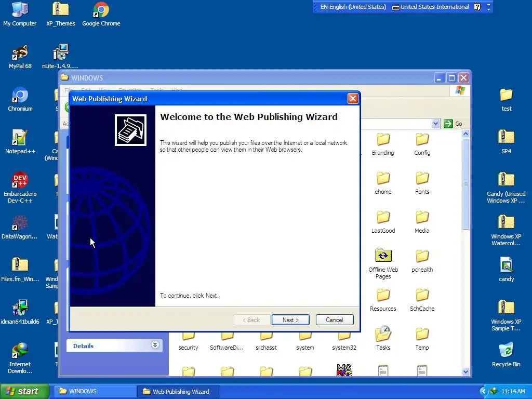532x399 pixels.
Task: Click scroll up arrow in WINDOWS window
Action: point(466,134)
